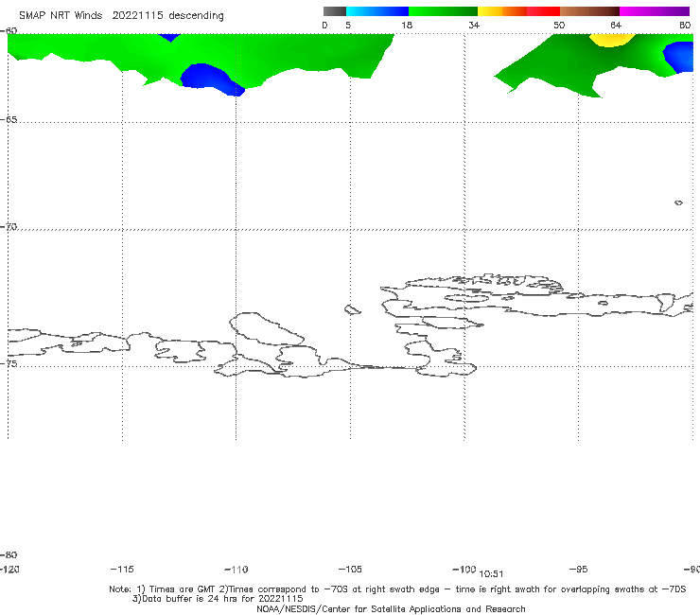The image size is (700, 615).
Task: Click the yellow-orange segment of the color bar
Action: (x=502, y=11)
